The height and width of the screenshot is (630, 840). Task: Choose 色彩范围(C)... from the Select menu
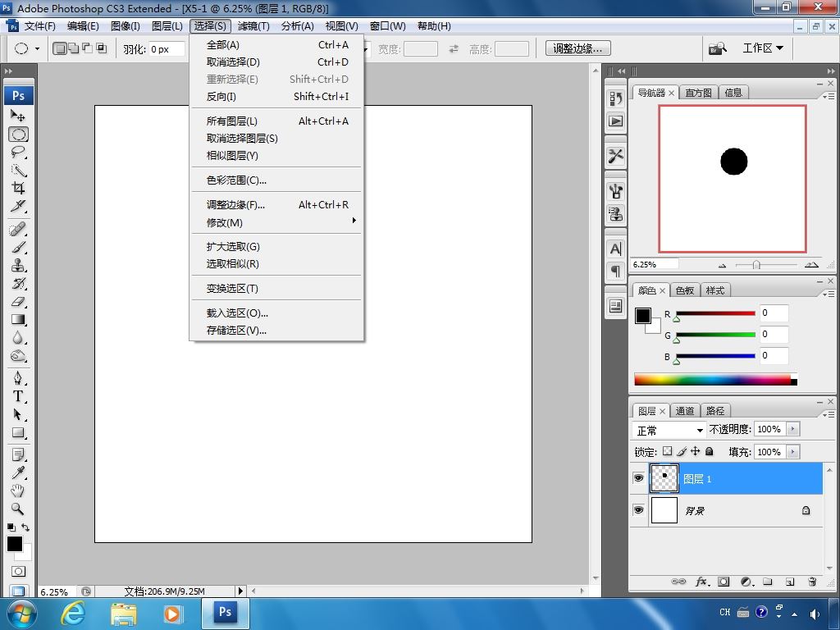click(236, 180)
